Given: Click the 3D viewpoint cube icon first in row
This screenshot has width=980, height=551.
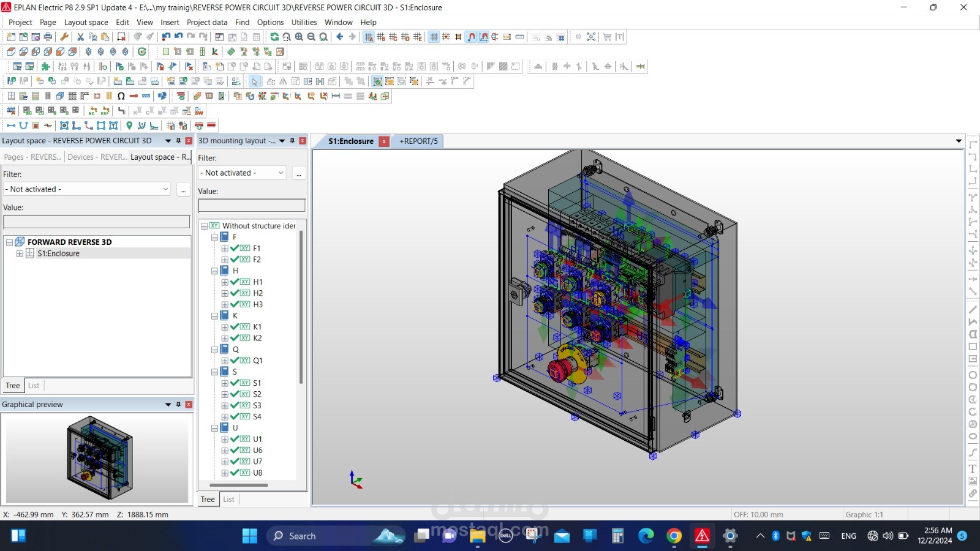Looking at the screenshot, I should [x=11, y=51].
